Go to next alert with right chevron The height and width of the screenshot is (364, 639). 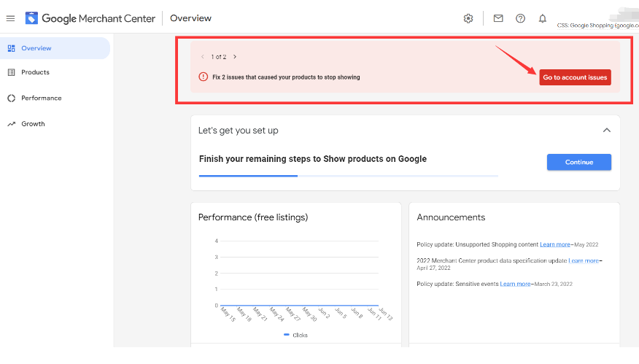coord(235,56)
